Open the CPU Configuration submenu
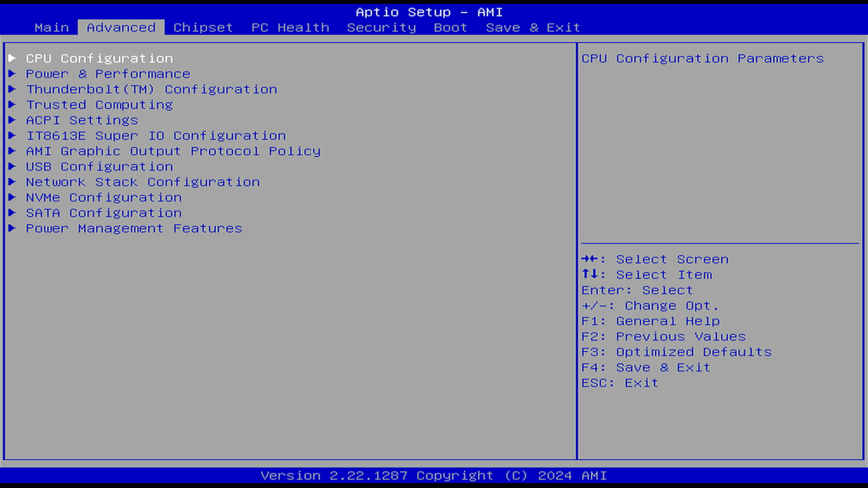This screenshot has height=488, width=868. point(100,59)
